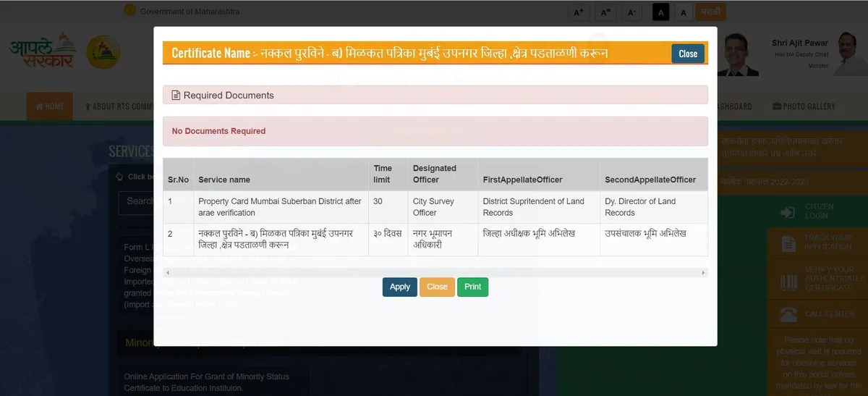
Task: Click the Call Center telephone icon
Action: click(788, 314)
